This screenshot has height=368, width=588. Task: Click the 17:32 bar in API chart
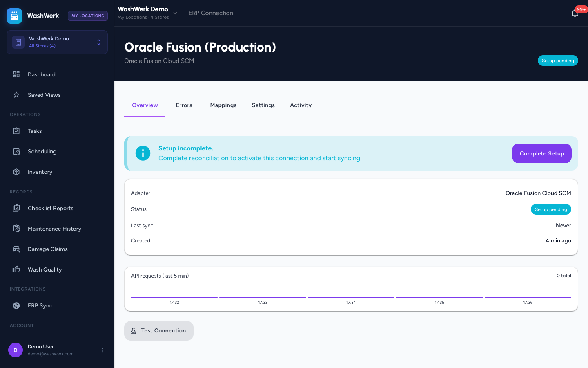pos(174,298)
